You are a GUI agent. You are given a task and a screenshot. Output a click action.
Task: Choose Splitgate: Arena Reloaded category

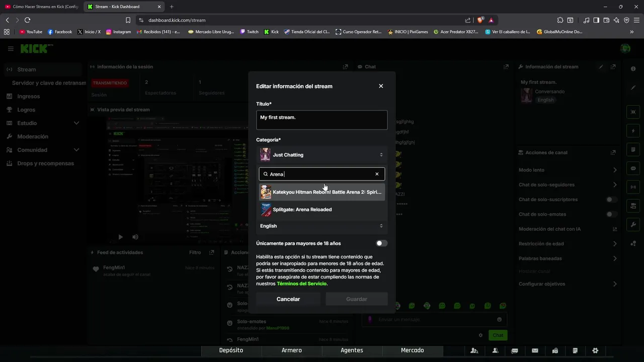click(x=322, y=210)
